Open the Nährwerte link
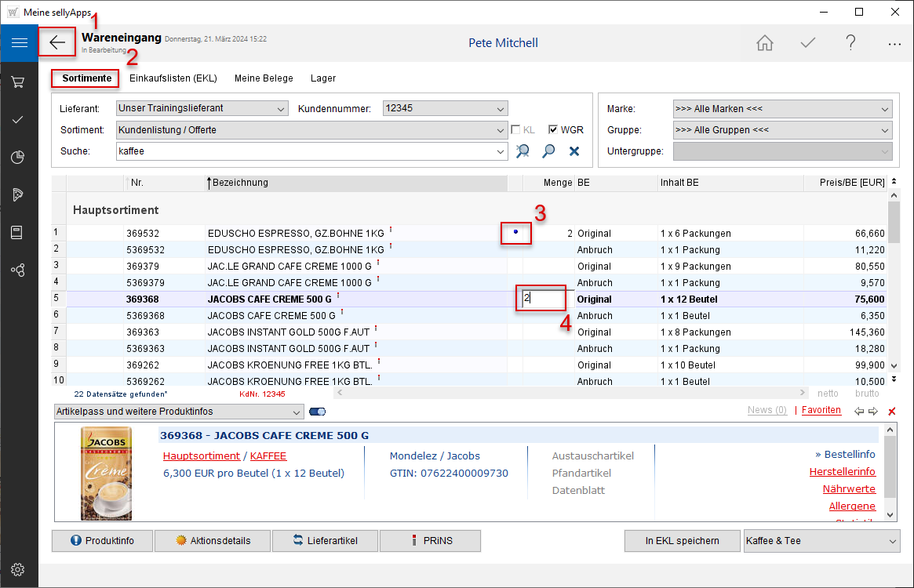 [849, 489]
